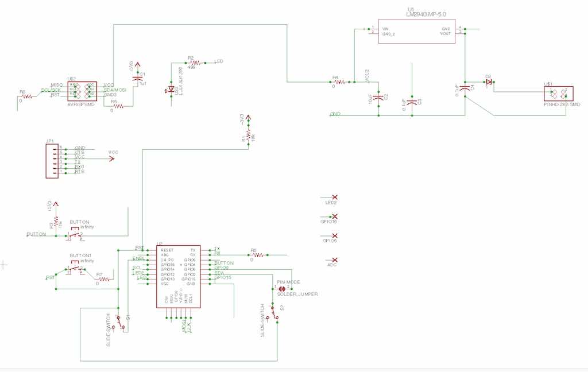Image resolution: width=588 pixels, height=372 pixels.
Task: Click the VCC supply arrow near JP1
Action: click(111, 158)
